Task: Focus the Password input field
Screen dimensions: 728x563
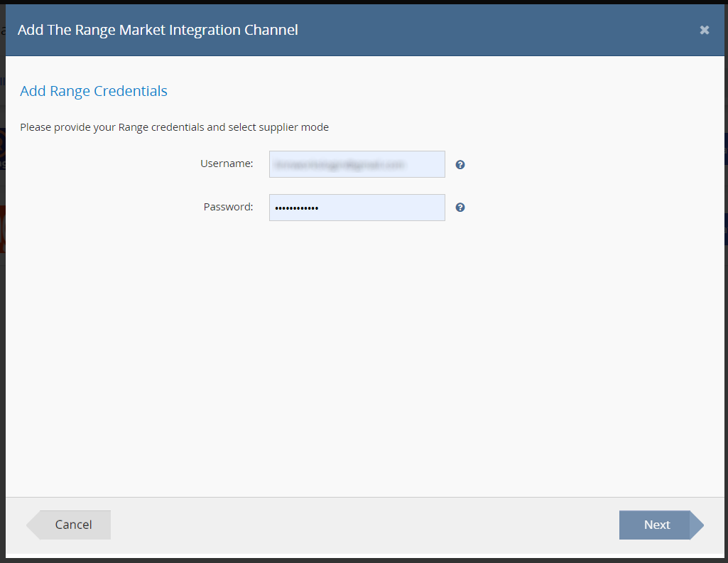Action: 357,208
